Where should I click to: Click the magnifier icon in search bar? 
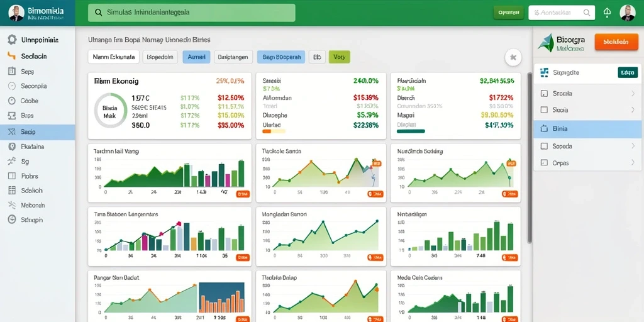click(x=99, y=13)
